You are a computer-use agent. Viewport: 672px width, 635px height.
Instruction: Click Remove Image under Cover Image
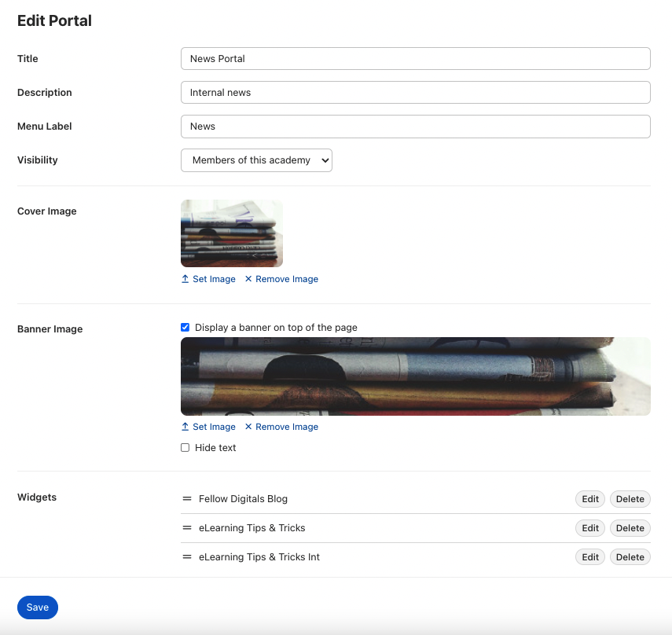281,279
